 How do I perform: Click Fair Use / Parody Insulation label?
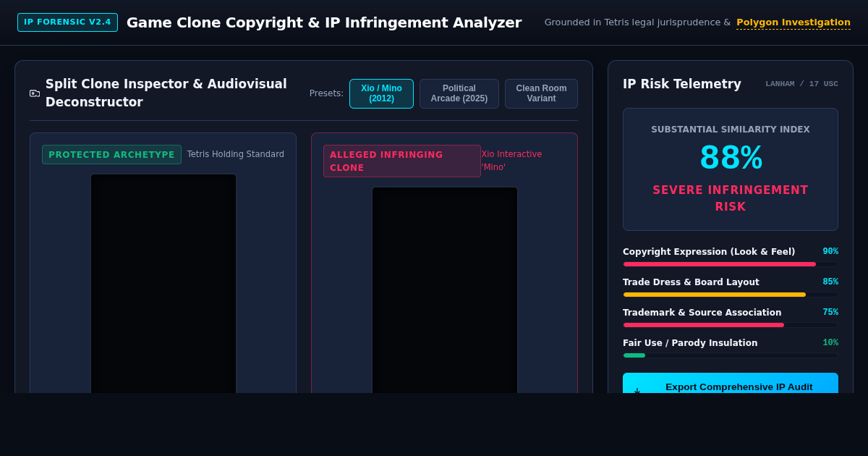tap(690, 343)
